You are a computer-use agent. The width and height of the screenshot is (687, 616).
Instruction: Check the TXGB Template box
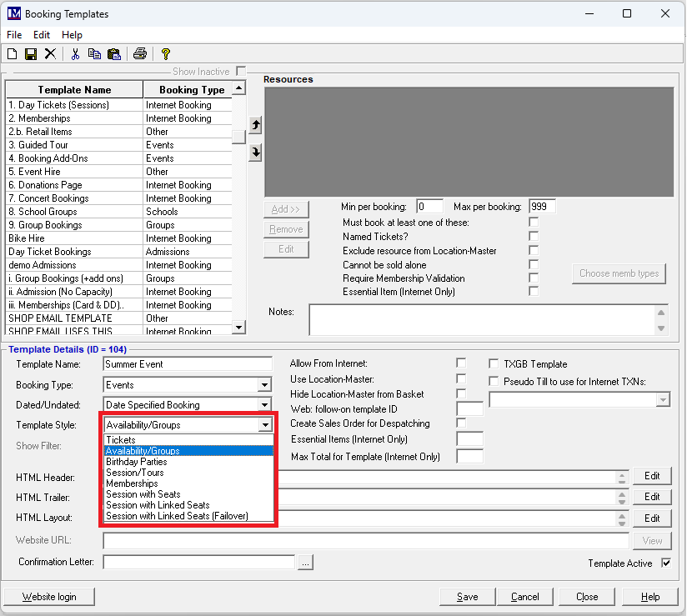pos(494,364)
